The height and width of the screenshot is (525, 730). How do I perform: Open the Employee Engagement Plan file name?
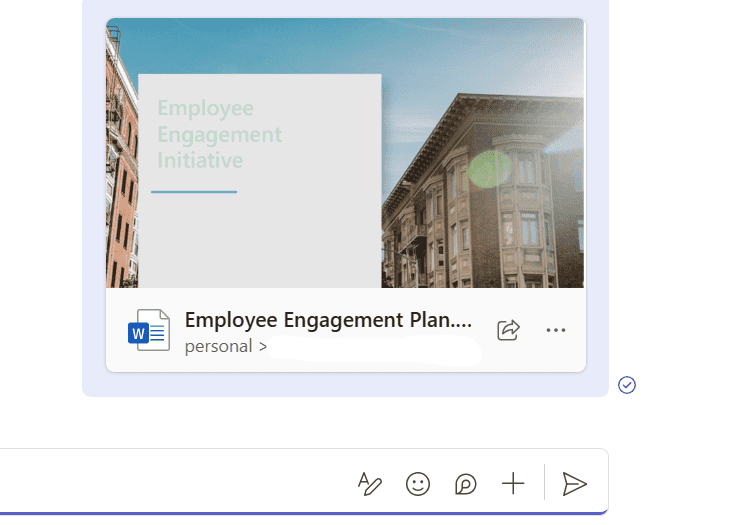[327, 320]
